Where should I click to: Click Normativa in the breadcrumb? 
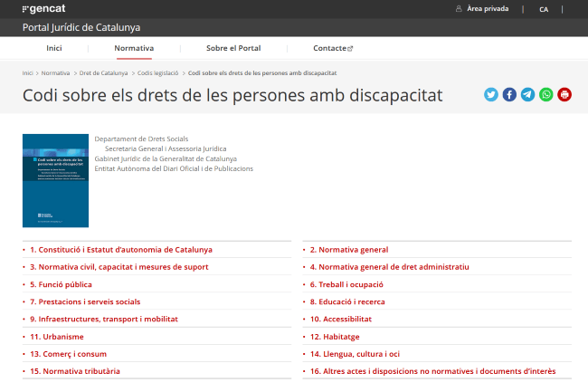pyautogui.click(x=55, y=73)
